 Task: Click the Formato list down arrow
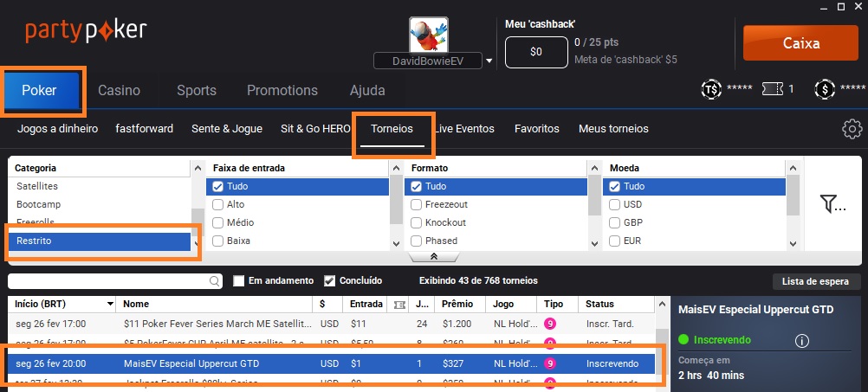click(x=594, y=243)
